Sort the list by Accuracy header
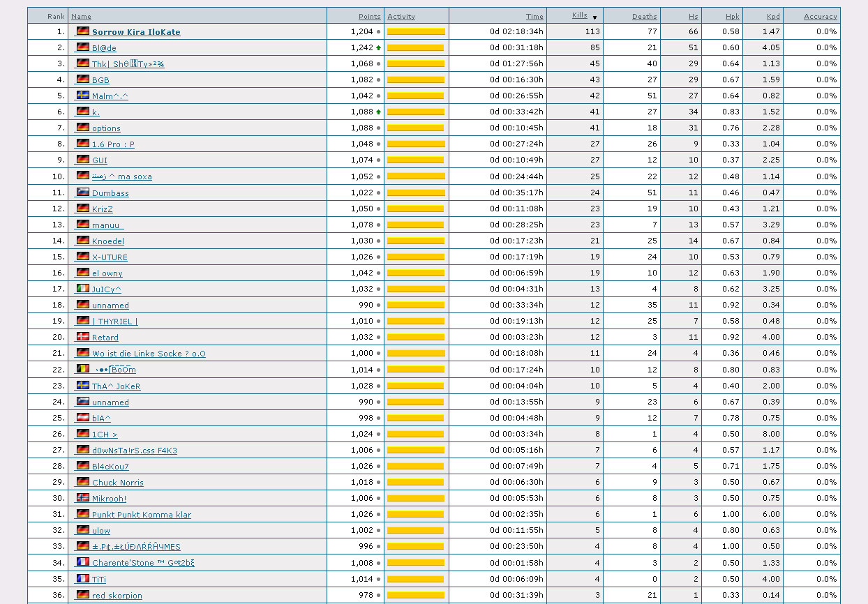 [820, 17]
